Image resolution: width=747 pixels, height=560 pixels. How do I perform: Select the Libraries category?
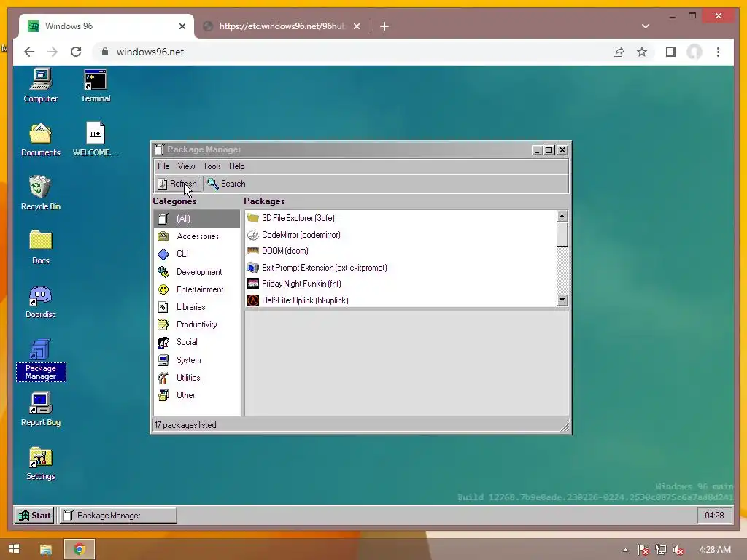click(197, 307)
